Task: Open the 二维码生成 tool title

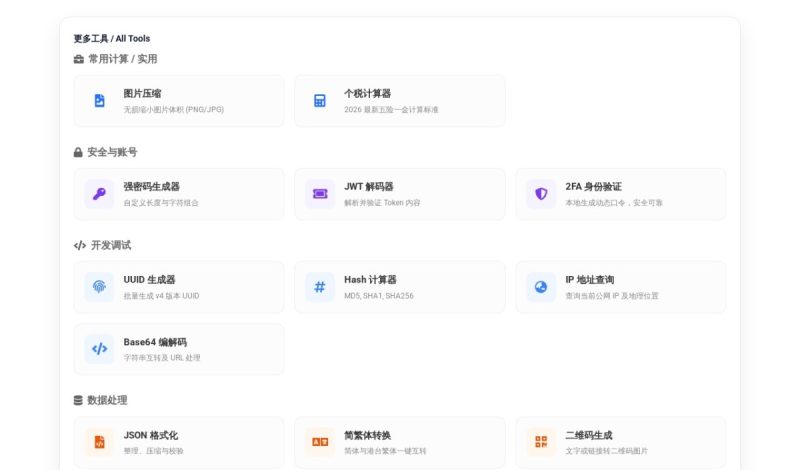Action: (589, 435)
